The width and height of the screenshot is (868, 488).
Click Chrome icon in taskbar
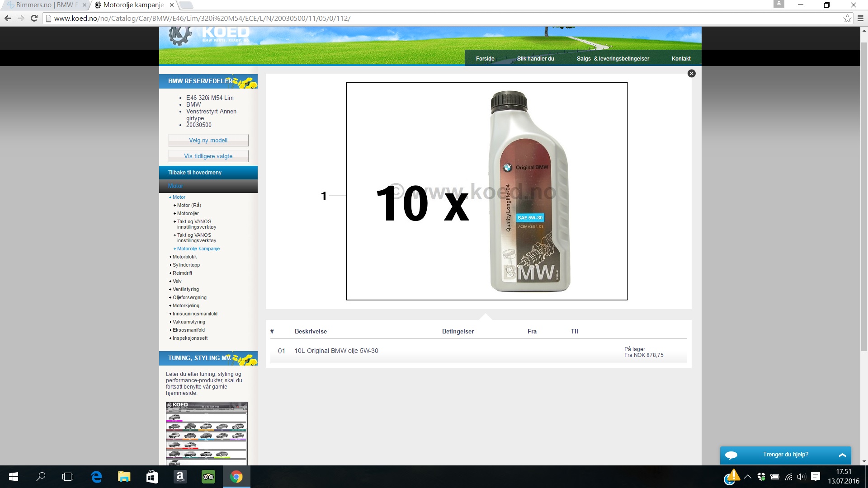coord(236,477)
